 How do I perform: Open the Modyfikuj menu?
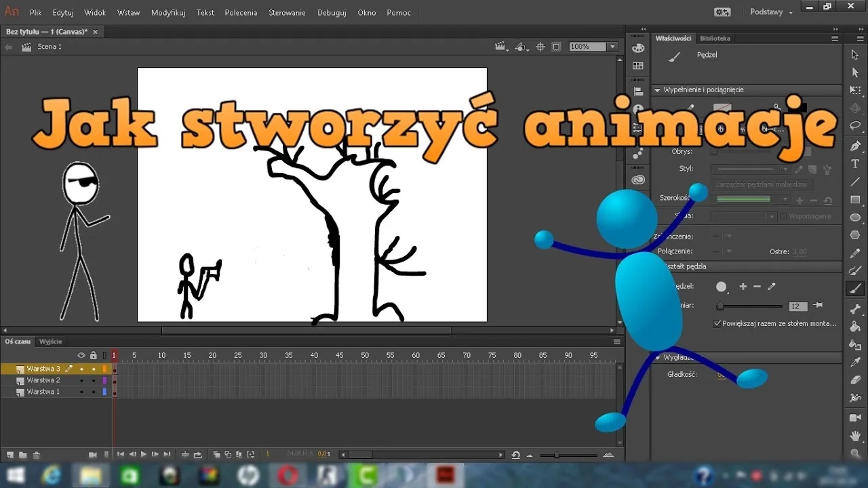tap(168, 12)
